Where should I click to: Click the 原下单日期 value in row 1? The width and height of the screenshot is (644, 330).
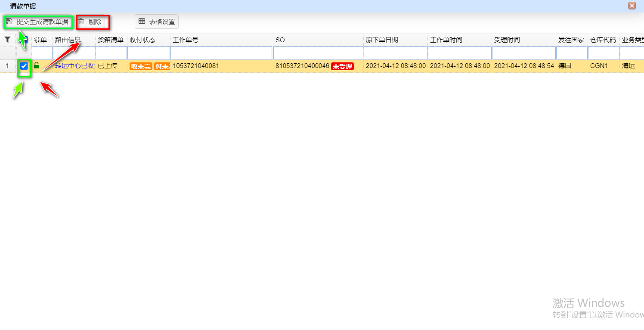[x=396, y=66]
